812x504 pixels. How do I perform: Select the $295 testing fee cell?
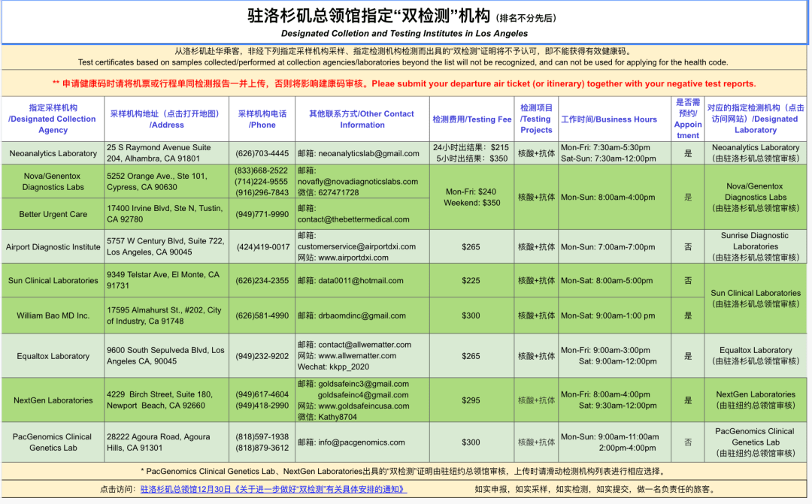471,400
